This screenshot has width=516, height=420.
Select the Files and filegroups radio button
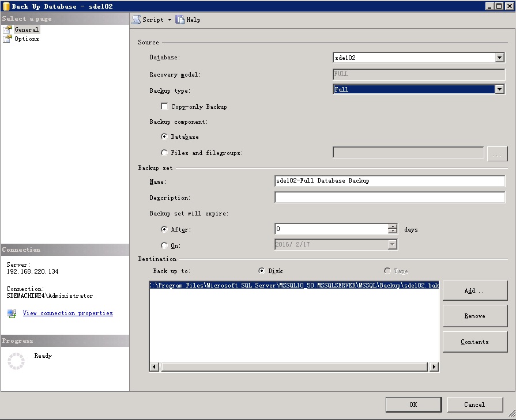[165, 152]
